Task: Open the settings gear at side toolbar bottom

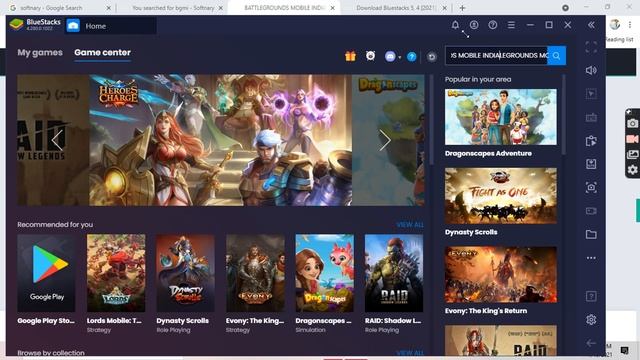Action: pos(591,320)
